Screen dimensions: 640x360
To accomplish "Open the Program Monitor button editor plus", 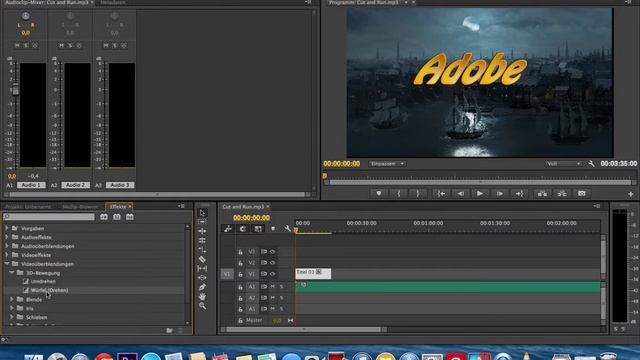I will pos(631,194).
